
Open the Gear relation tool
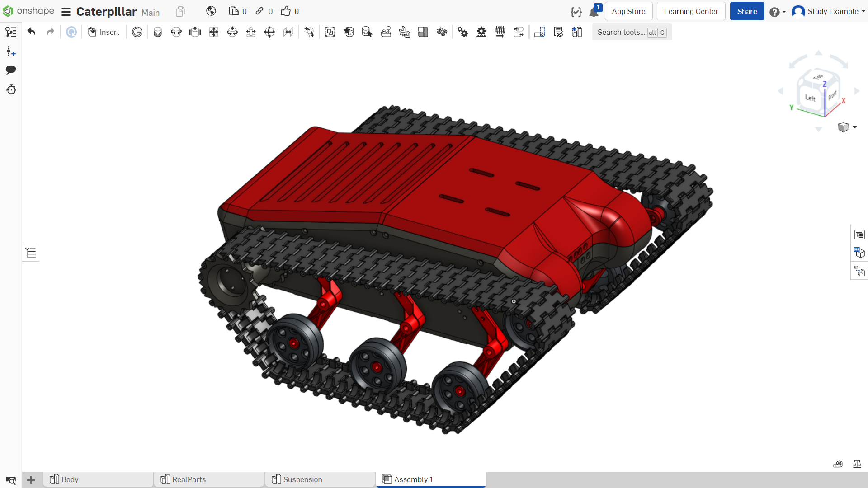click(462, 32)
